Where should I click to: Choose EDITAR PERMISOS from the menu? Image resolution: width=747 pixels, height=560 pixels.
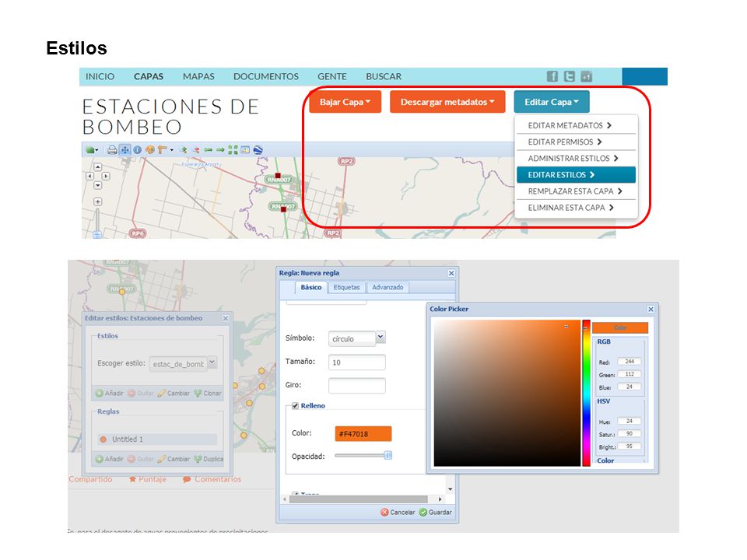(576, 142)
